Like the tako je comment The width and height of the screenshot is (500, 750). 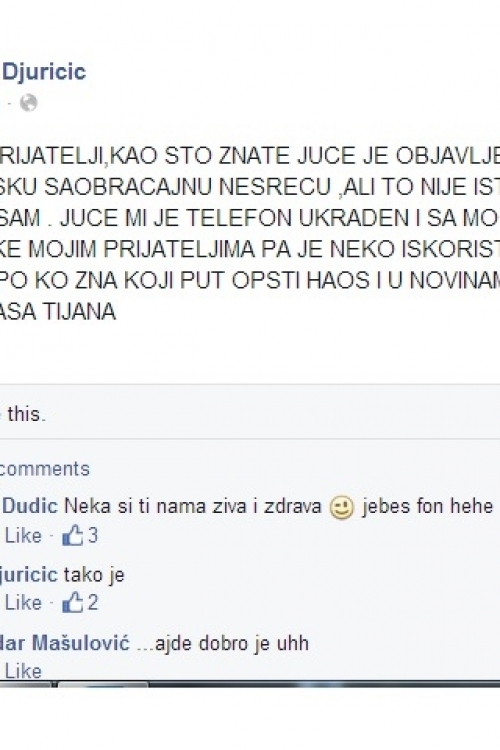(22, 603)
